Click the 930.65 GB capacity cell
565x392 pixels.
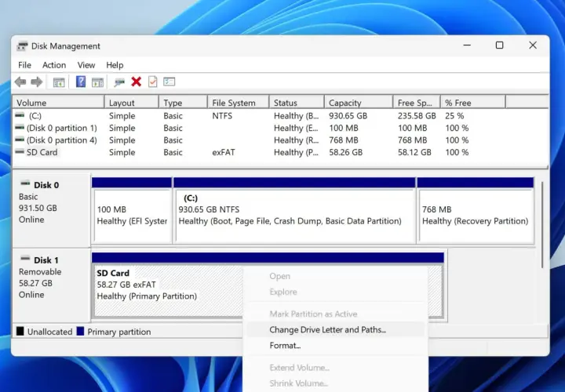pyautogui.click(x=348, y=116)
